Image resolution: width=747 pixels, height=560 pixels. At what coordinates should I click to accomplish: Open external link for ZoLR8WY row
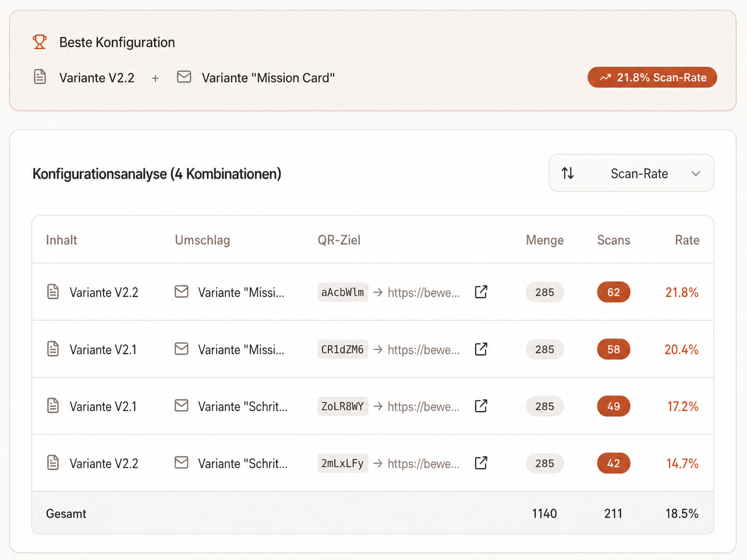click(x=481, y=406)
